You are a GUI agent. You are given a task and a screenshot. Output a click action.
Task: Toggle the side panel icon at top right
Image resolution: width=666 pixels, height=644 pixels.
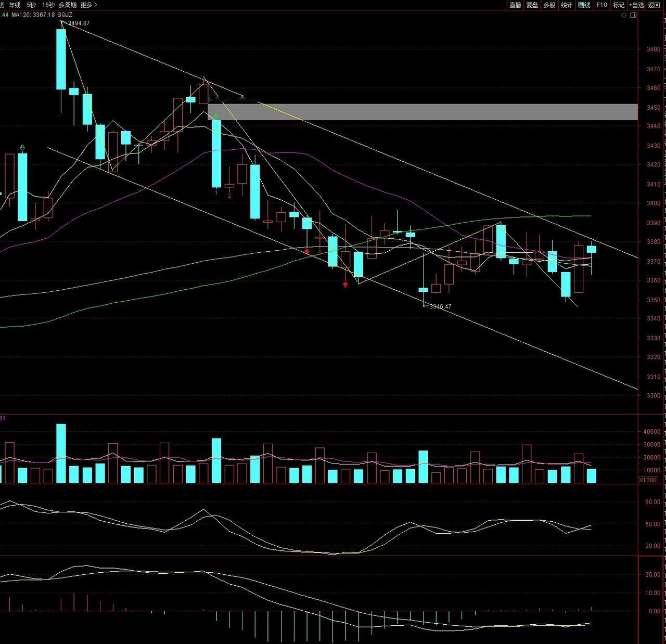pyautogui.click(x=633, y=15)
